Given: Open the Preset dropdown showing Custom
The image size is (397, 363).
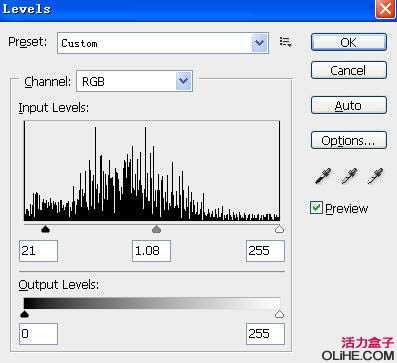Looking at the screenshot, I should (163, 43).
